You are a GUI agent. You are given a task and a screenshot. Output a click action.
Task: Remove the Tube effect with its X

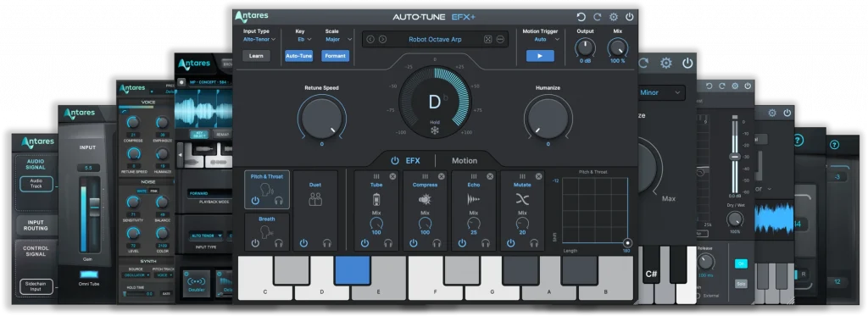pos(392,176)
